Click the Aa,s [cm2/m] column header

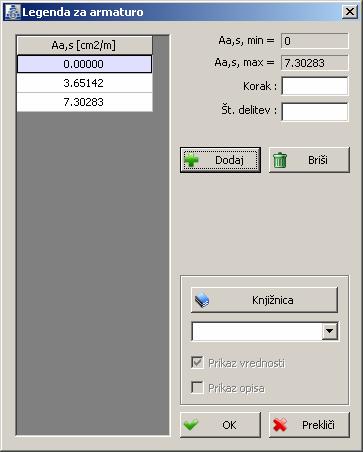85,45
